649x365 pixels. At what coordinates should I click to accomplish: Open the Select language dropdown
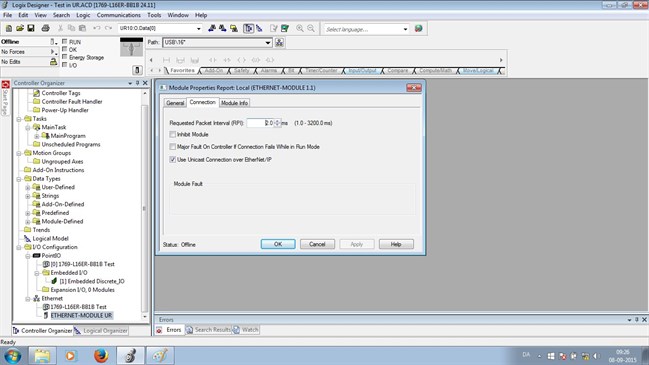405,29
